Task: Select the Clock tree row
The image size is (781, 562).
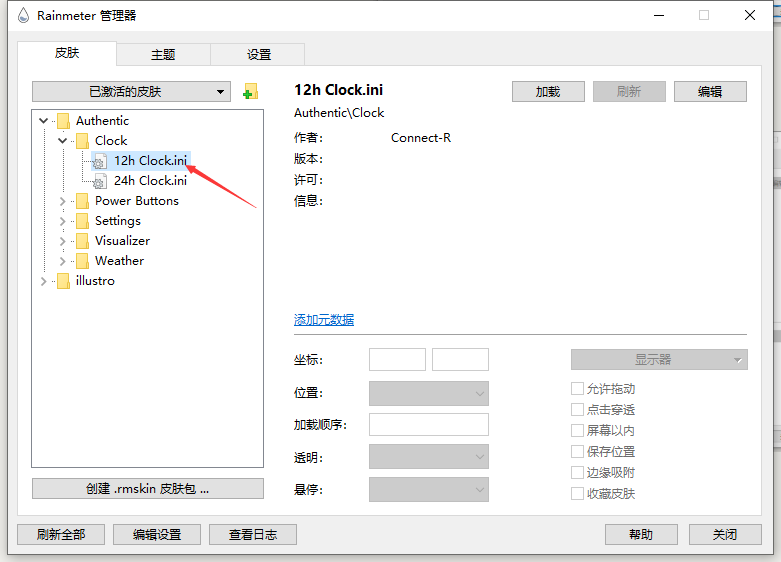Action: pyautogui.click(x=111, y=140)
